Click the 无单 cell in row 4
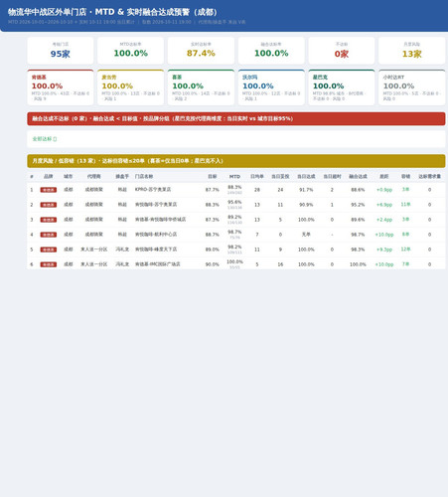448x497 pixels. tap(306, 235)
